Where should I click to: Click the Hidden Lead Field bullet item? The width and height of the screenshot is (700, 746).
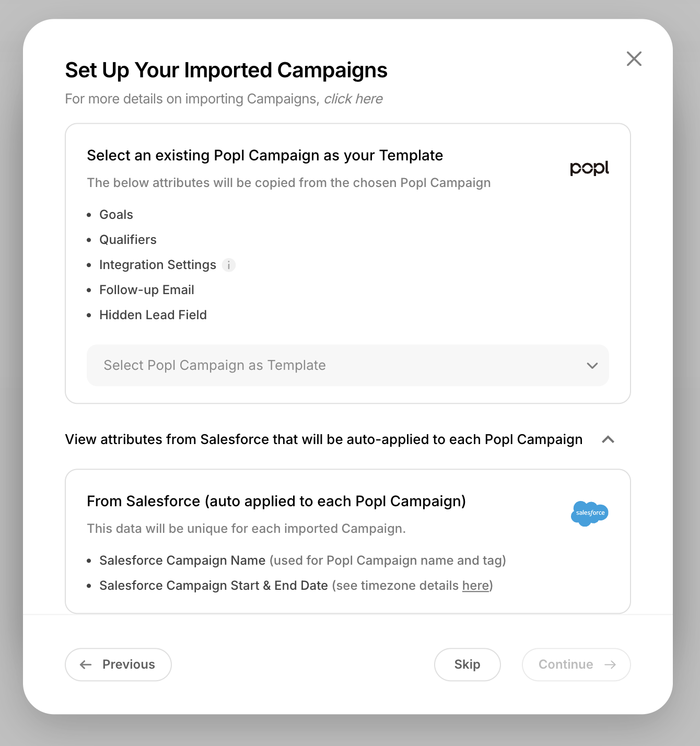pyautogui.click(x=153, y=315)
